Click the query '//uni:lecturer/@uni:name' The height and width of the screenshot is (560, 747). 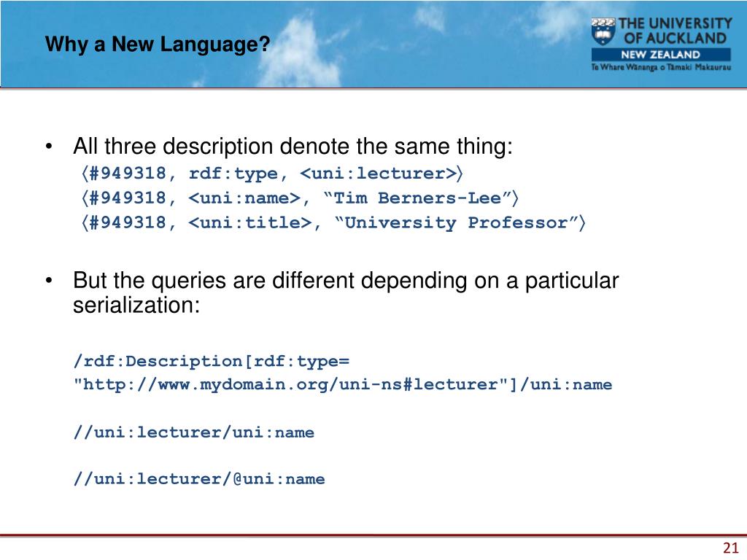[x=199, y=479]
